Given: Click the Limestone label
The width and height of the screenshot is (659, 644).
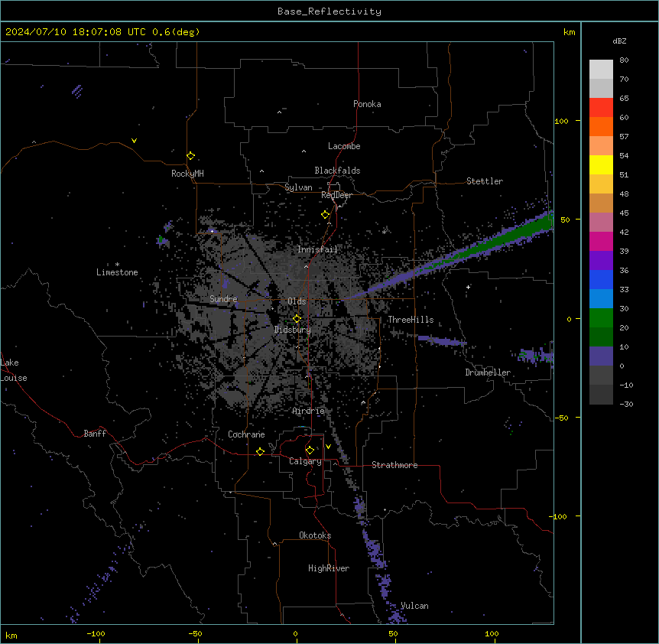Looking at the screenshot, I should click(117, 272).
